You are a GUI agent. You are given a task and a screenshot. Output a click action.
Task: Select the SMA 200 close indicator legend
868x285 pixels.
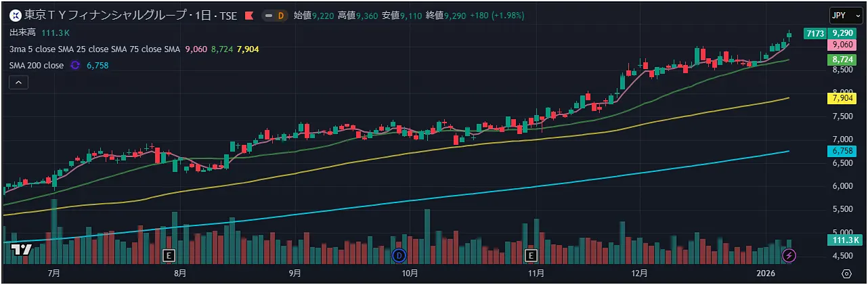click(37, 66)
